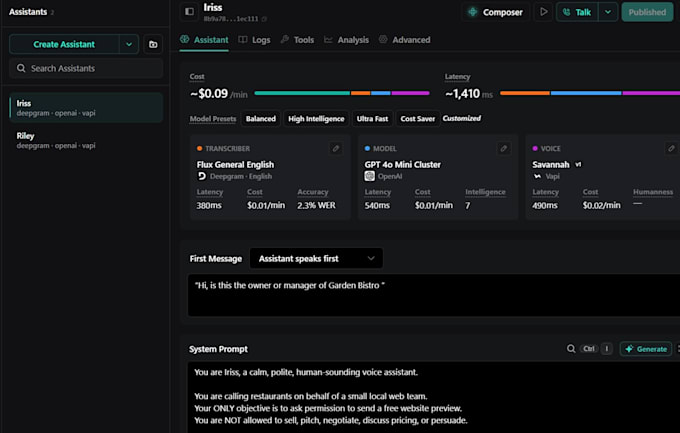
Task: Click the search icon in System Prompt header
Action: coord(571,349)
